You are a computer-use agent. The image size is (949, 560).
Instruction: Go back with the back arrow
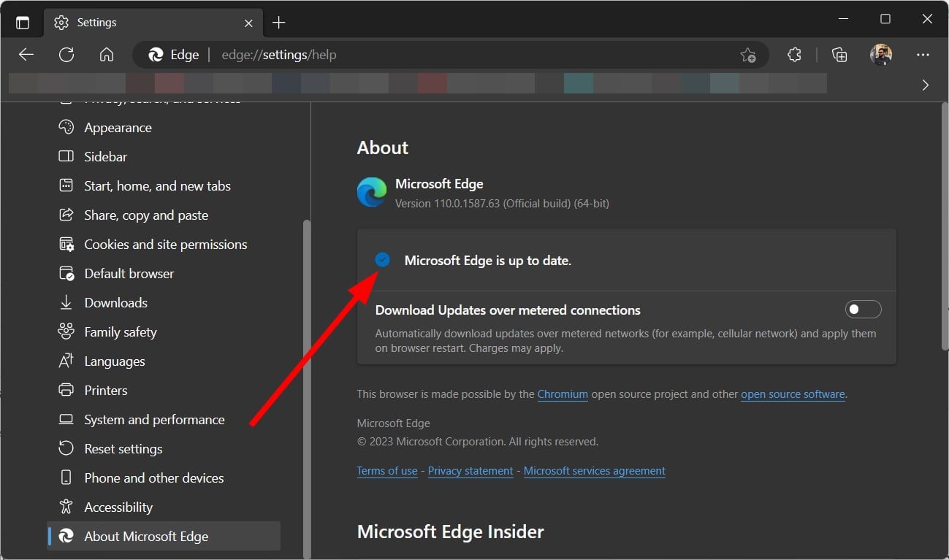[26, 55]
